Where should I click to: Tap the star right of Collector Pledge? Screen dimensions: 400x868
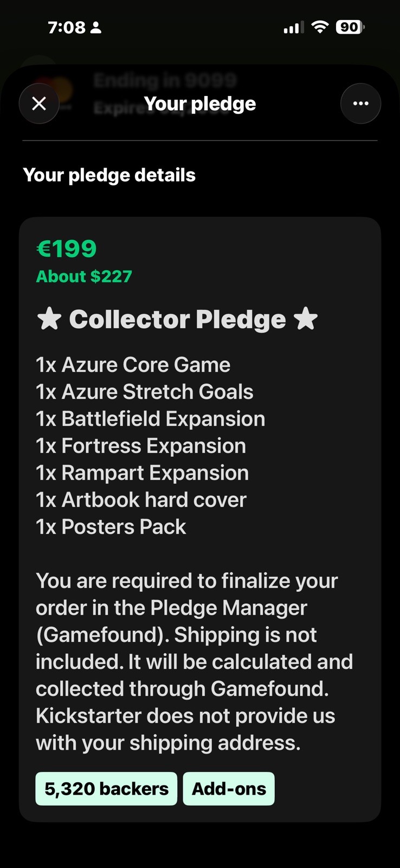click(x=306, y=318)
